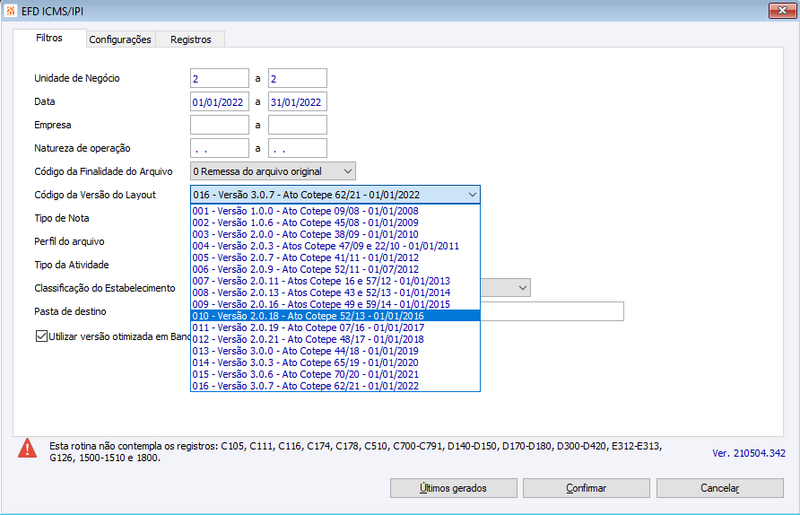Viewport: 800px width, 515px height.
Task: Select layout '002 - Versão 1.0.6'
Action: (335, 223)
